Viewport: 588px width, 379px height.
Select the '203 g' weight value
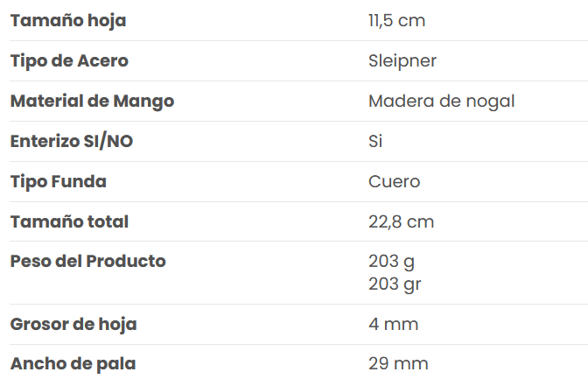(391, 262)
